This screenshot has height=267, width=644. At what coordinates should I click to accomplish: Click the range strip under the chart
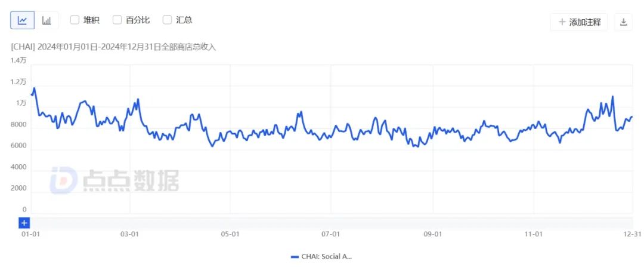[x=328, y=223]
